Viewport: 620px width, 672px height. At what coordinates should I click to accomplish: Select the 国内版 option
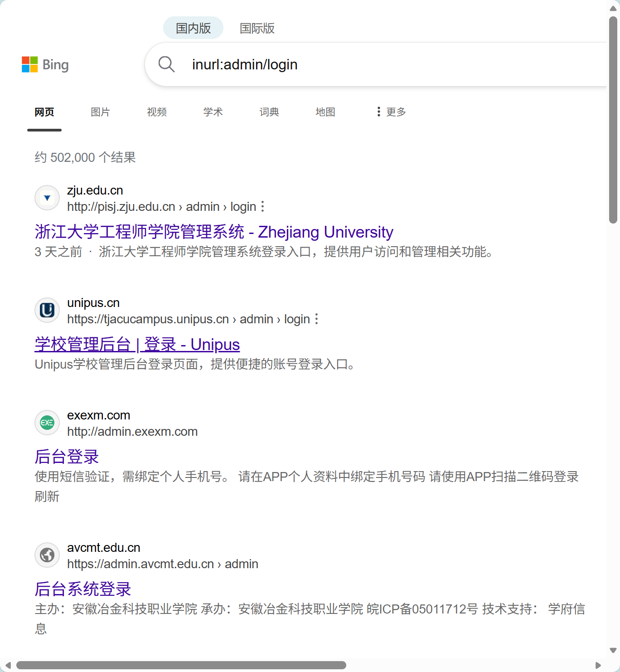(x=193, y=28)
